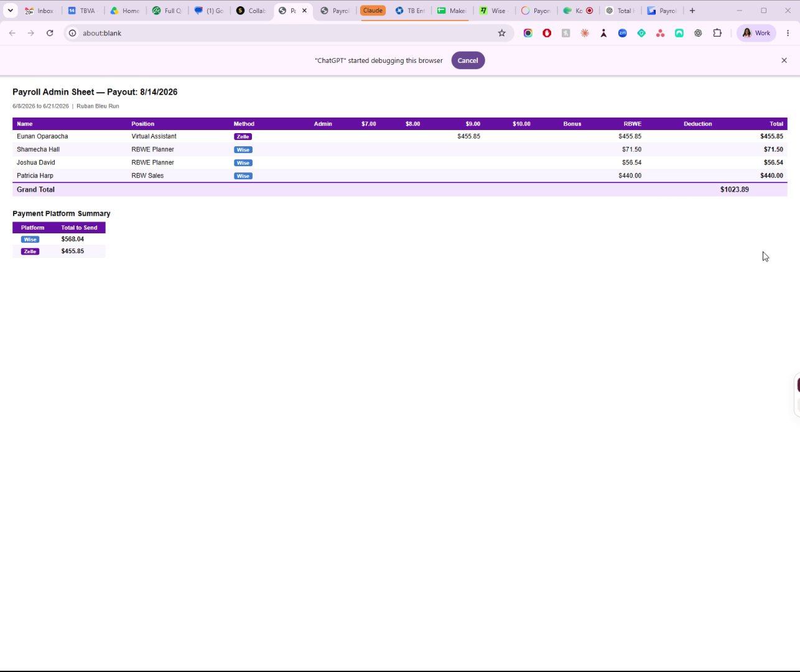The height and width of the screenshot is (672, 800).
Task: Click the Wise badge in Patricia Harp's row
Action: point(243,176)
